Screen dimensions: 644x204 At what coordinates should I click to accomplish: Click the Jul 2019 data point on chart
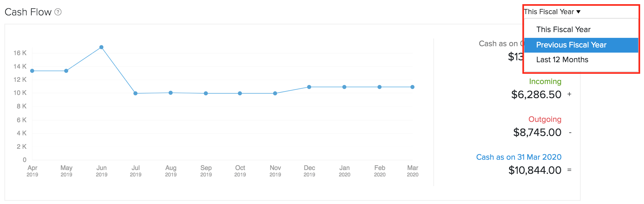pyautogui.click(x=135, y=93)
